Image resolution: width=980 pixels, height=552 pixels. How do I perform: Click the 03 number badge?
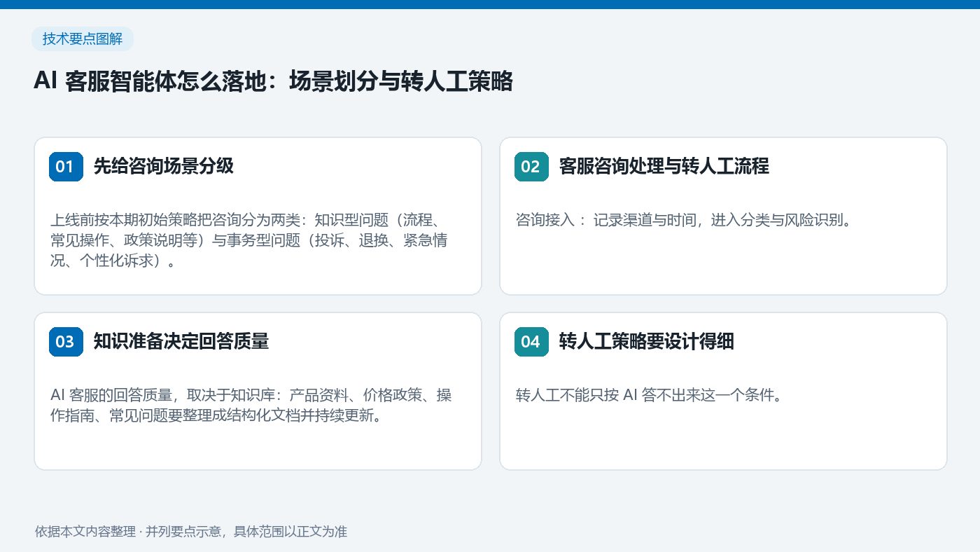[x=66, y=342]
